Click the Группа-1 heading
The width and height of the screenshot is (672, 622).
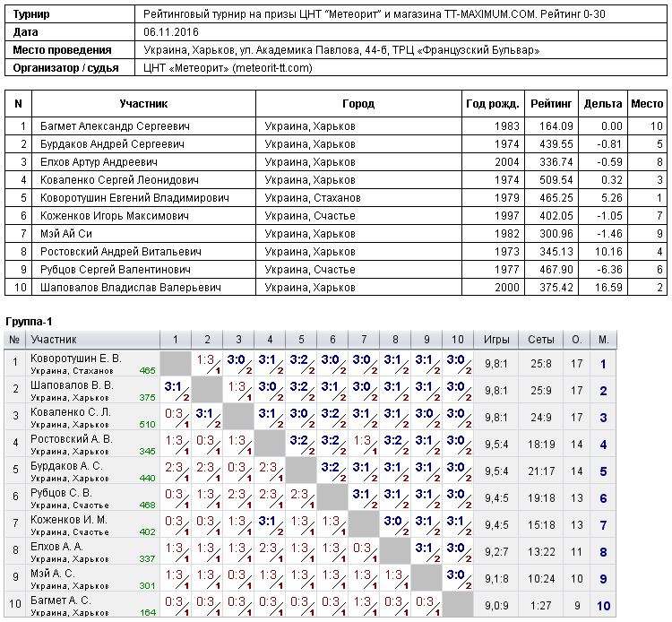[x=29, y=322]
